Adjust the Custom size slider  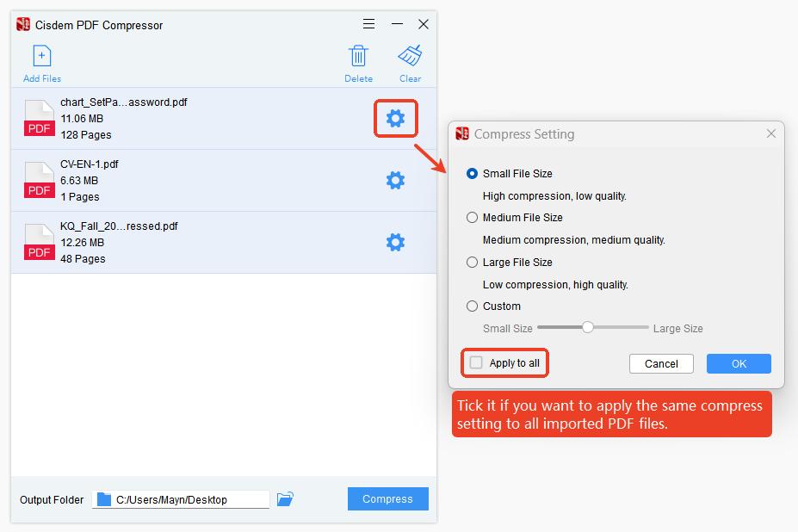coord(589,327)
